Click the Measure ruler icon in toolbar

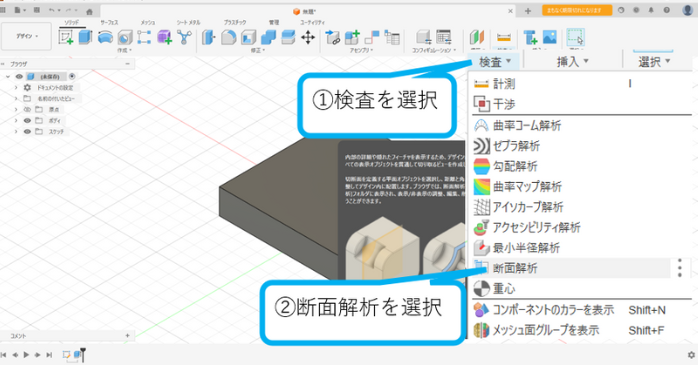pos(504,38)
